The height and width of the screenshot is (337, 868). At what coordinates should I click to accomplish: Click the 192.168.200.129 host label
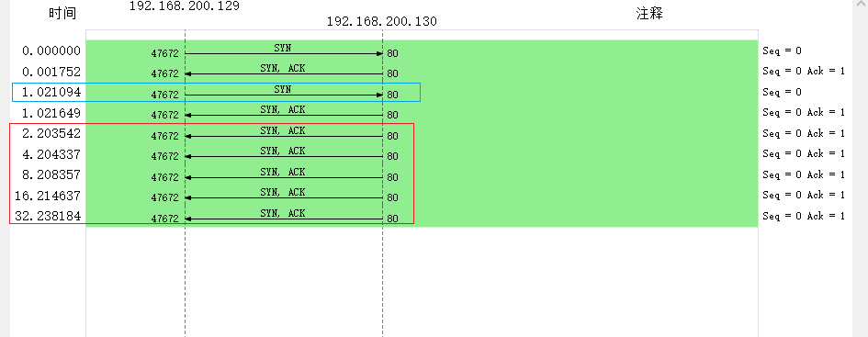[185, 6]
